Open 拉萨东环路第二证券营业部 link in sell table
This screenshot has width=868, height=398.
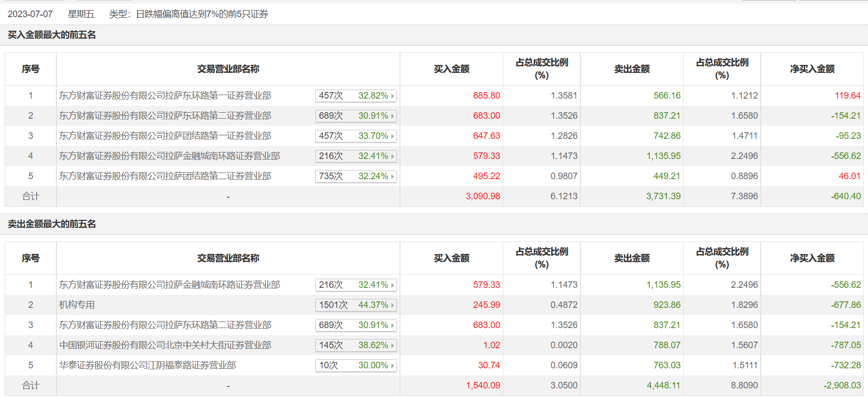165,325
